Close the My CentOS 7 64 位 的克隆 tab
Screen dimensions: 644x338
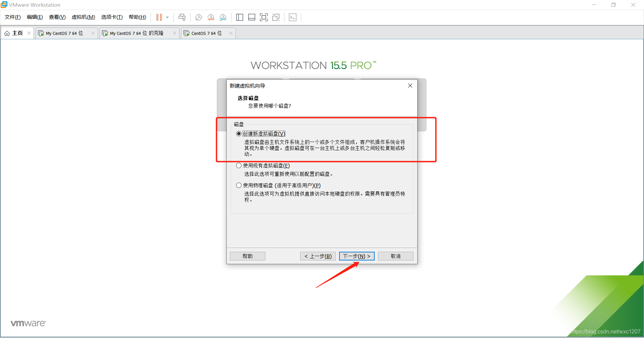pos(174,33)
